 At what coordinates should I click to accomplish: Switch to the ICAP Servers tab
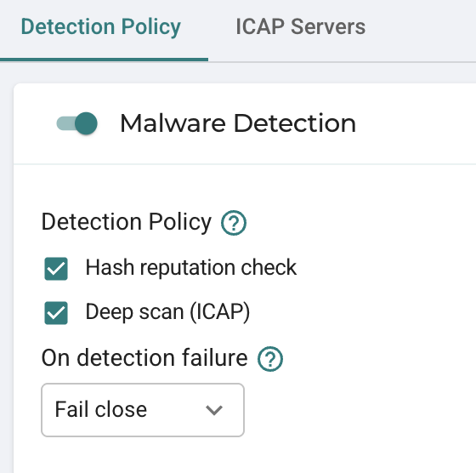pos(301,26)
